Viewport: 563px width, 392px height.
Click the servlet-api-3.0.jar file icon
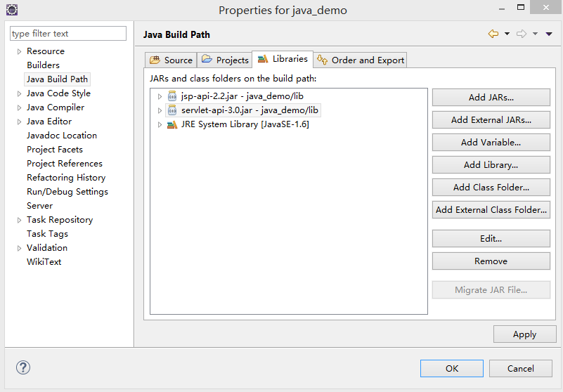click(172, 110)
